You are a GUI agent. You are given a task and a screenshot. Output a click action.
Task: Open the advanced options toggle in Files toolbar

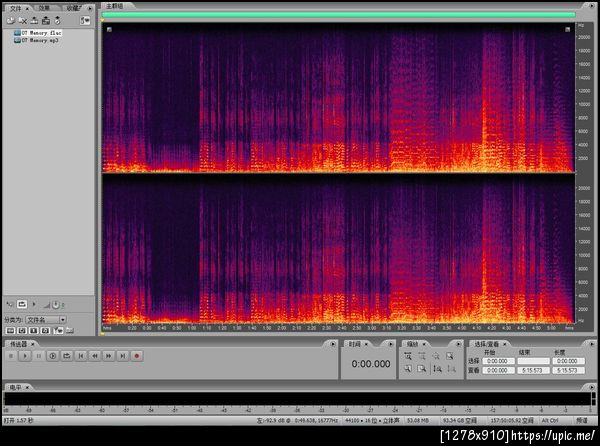[x=85, y=21]
